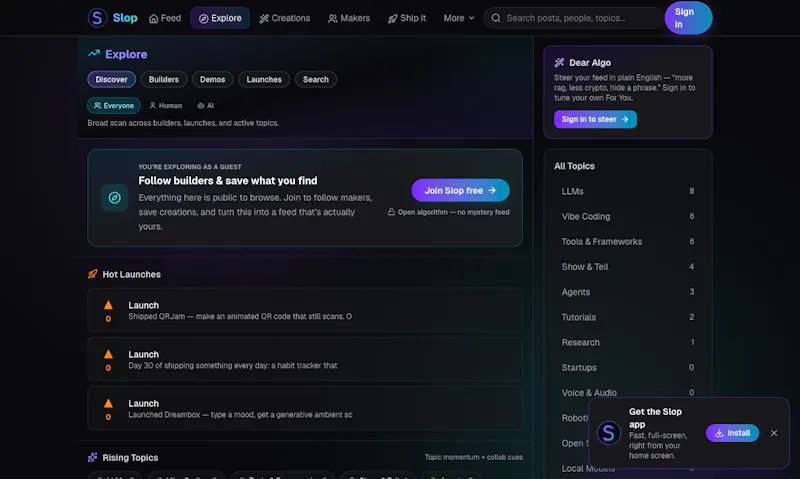The image size is (800, 479).
Task: Open the Startups topic
Action: (x=628, y=368)
